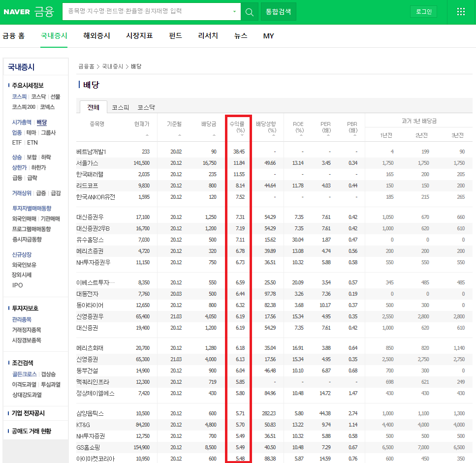
Task: Open 공매도 거래 현황 section
Action: point(32,431)
